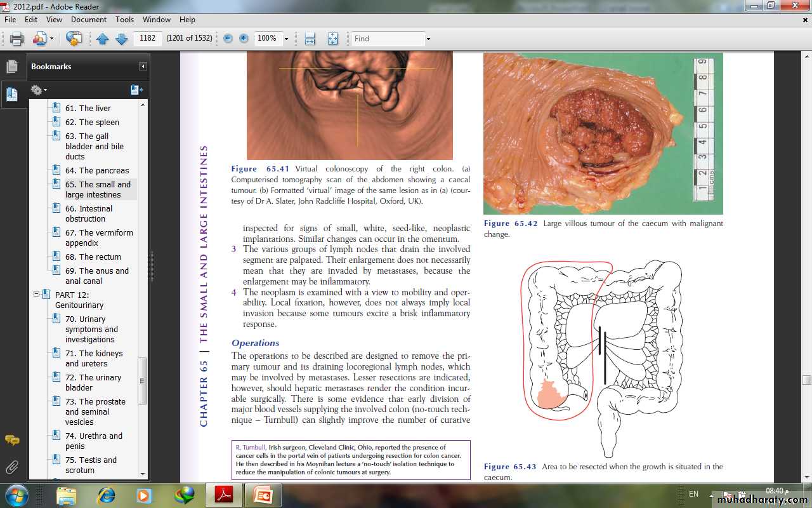Open the Pages thumbnails panel icon
Image resolution: width=812 pixels, height=508 pixels.
[12, 66]
